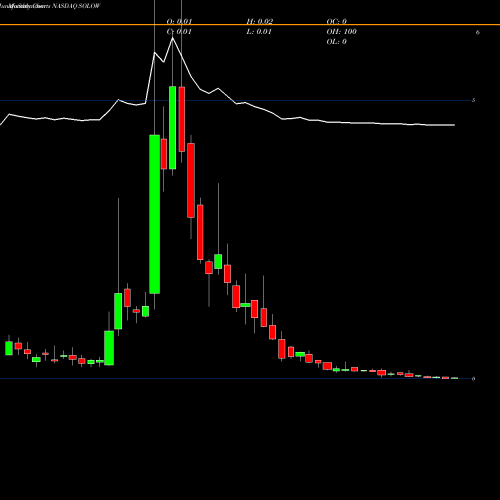The image size is (500, 500).
Task: Click the price axis label 0
Action: [x=473, y=379]
